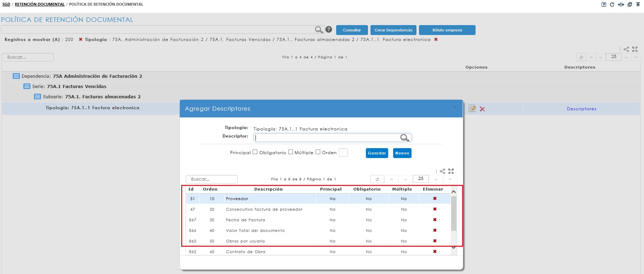Image resolution: width=644 pixels, height=274 pixels.
Task: Click the Rótulo empresa button
Action: tap(447, 30)
